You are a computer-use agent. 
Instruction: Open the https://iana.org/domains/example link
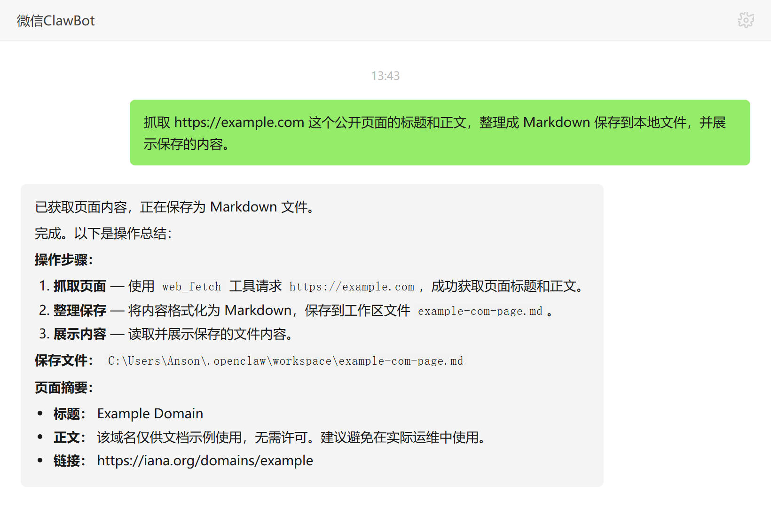click(205, 461)
